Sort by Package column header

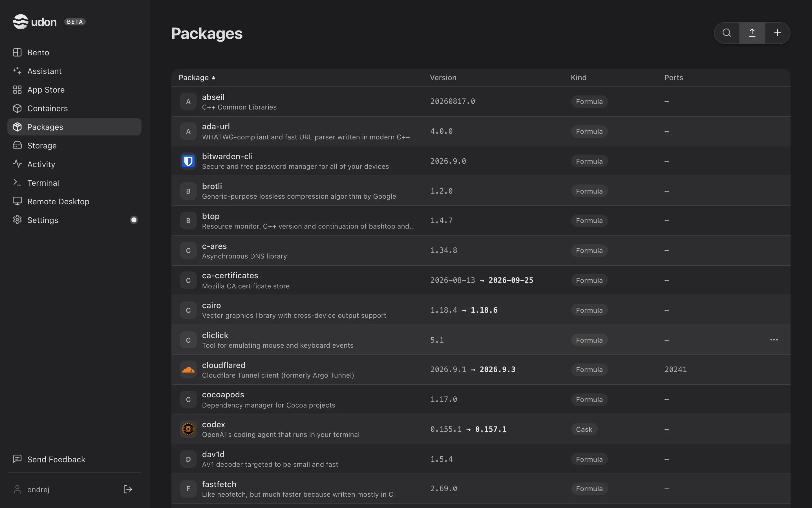[197, 78]
